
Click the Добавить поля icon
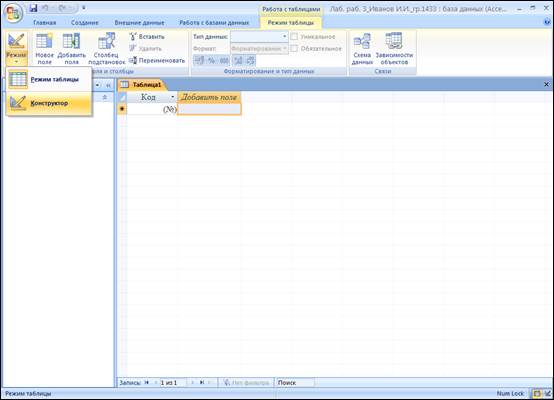[71, 41]
